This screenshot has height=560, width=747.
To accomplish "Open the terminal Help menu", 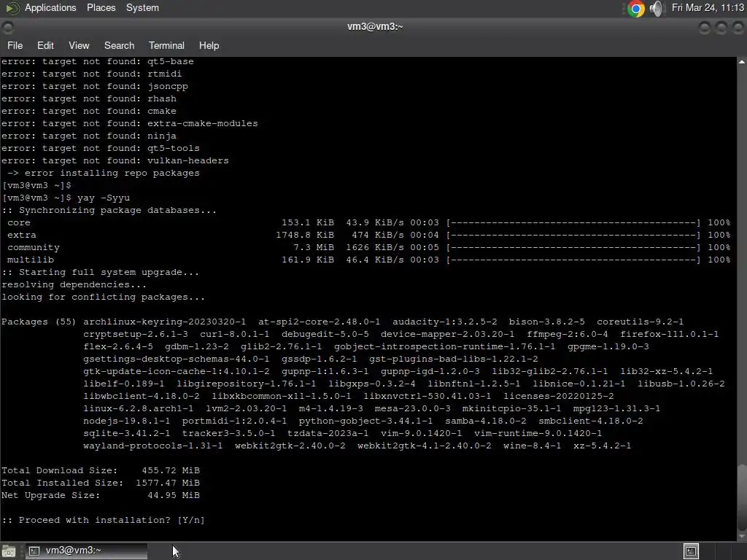I will (209, 45).
